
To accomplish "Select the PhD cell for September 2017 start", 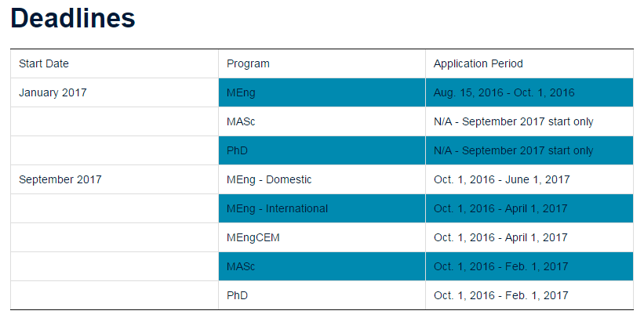I will 238,295.
